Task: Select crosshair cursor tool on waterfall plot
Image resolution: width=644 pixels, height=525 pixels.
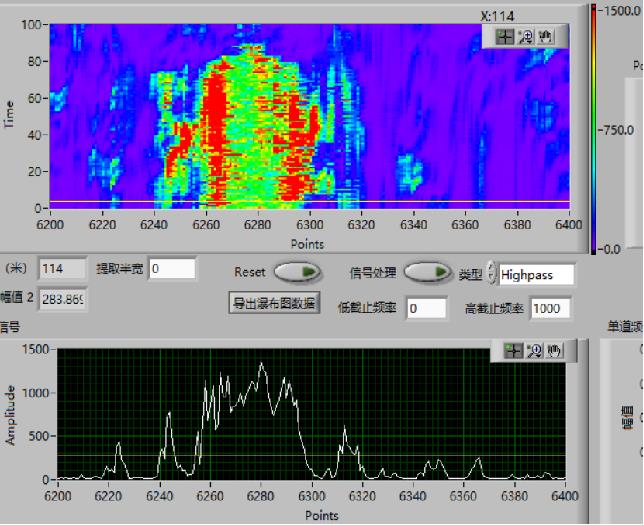Action: [x=505, y=36]
